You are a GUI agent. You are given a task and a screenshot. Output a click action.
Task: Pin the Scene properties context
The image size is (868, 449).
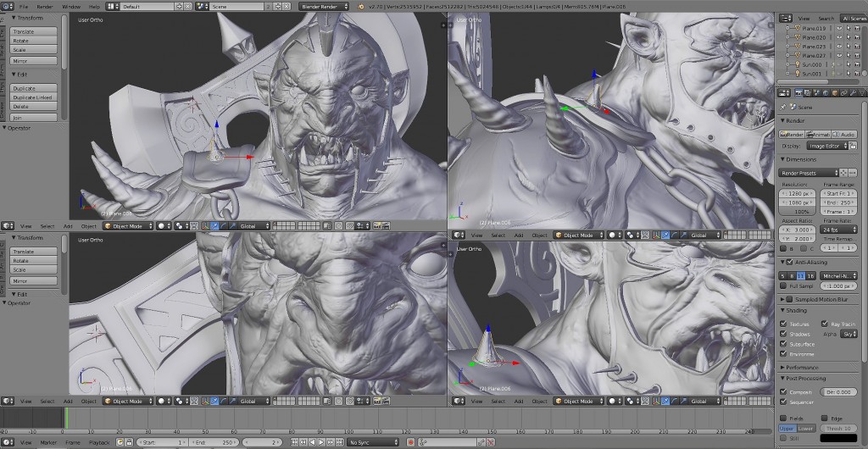[x=782, y=108]
